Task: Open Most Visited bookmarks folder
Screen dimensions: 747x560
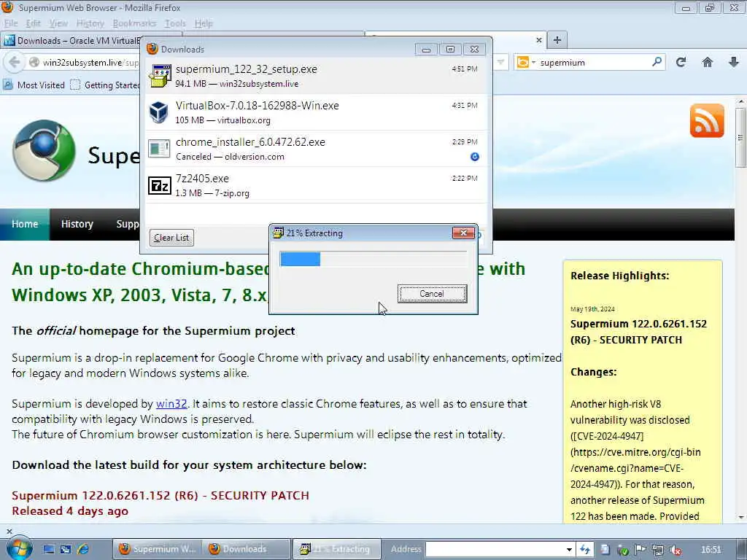Action: click(x=34, y=85)
